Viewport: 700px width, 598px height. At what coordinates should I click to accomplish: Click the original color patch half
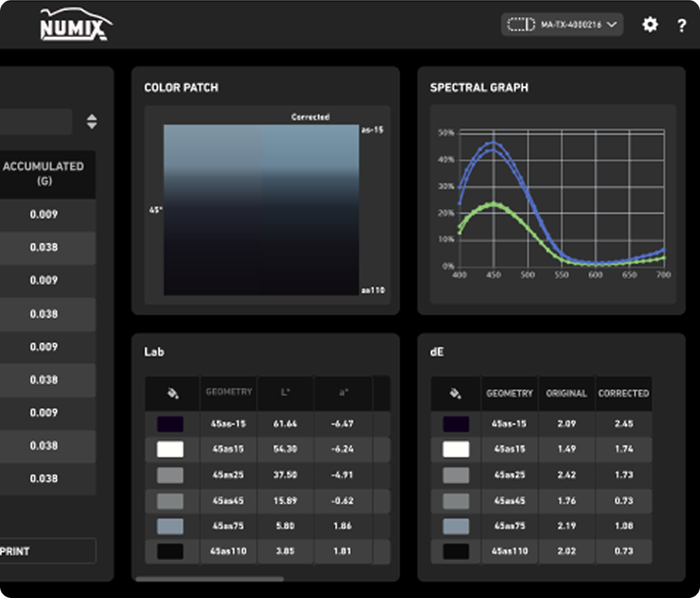[x=212, y=209]
